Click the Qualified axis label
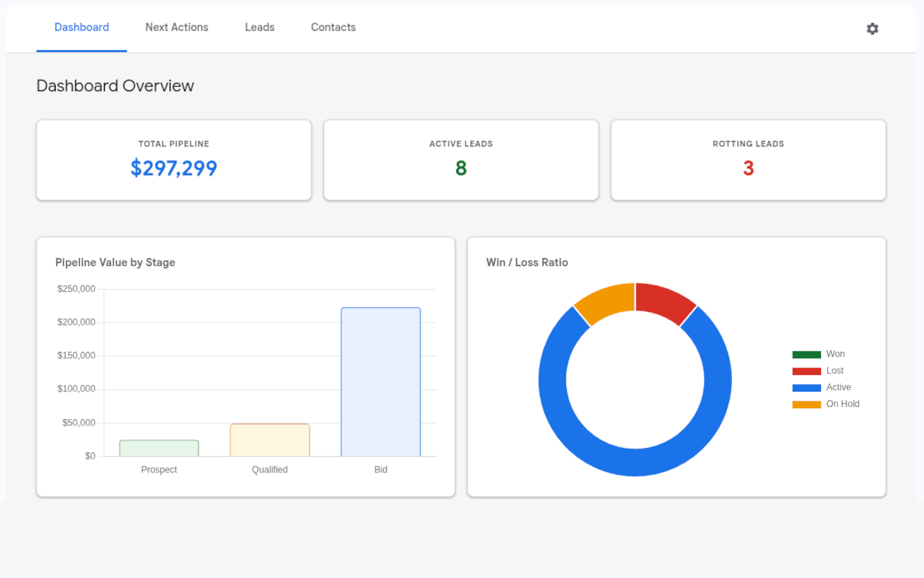Viewport: 924px width, 578px height. click(270, 470)
